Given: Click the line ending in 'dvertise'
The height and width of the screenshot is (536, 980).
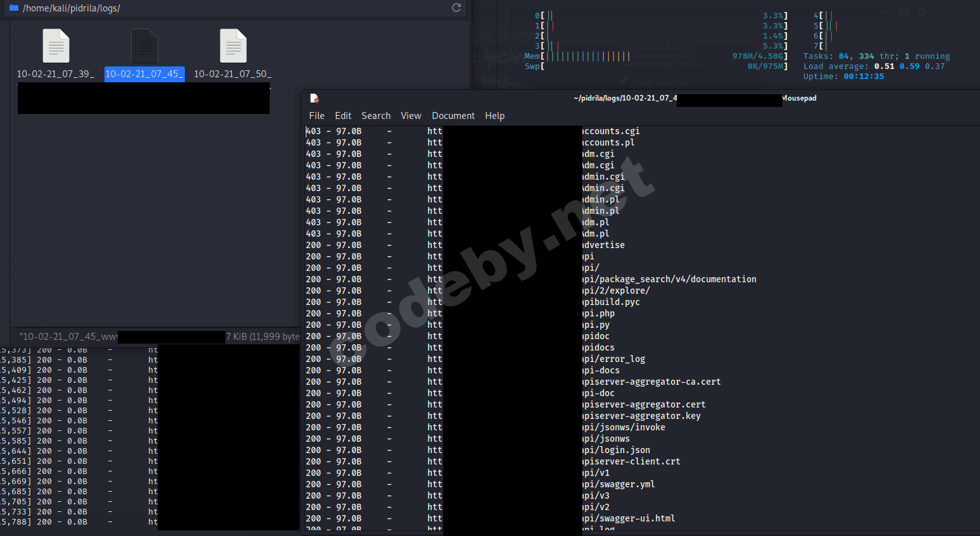Looking at the screenshot, I should [x=465, y=245].
